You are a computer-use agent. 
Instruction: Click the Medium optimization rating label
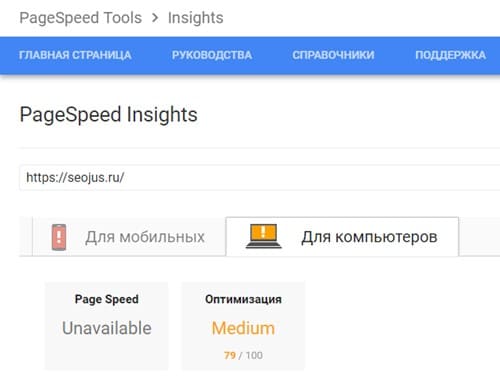point(243,328)
